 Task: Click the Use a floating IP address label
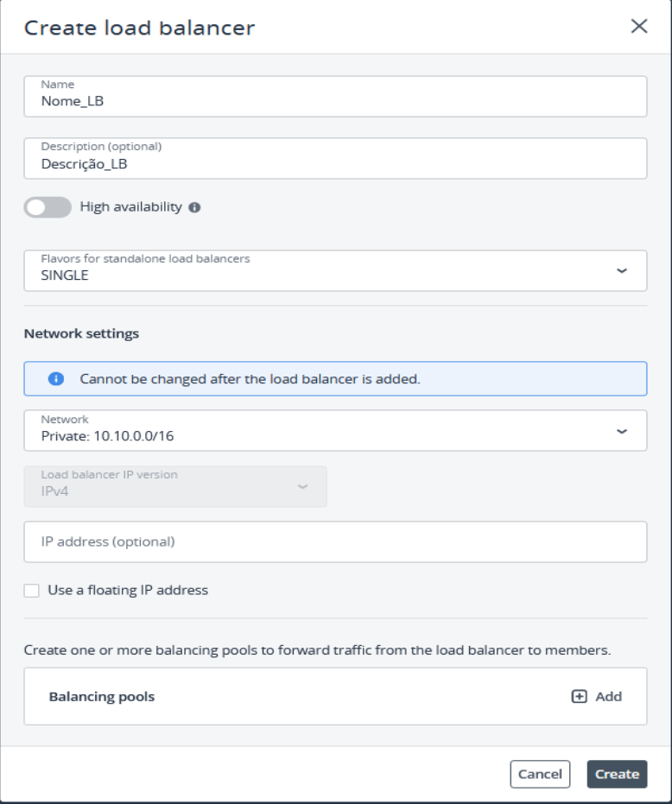pyautogui.click(x=128, y=590)
